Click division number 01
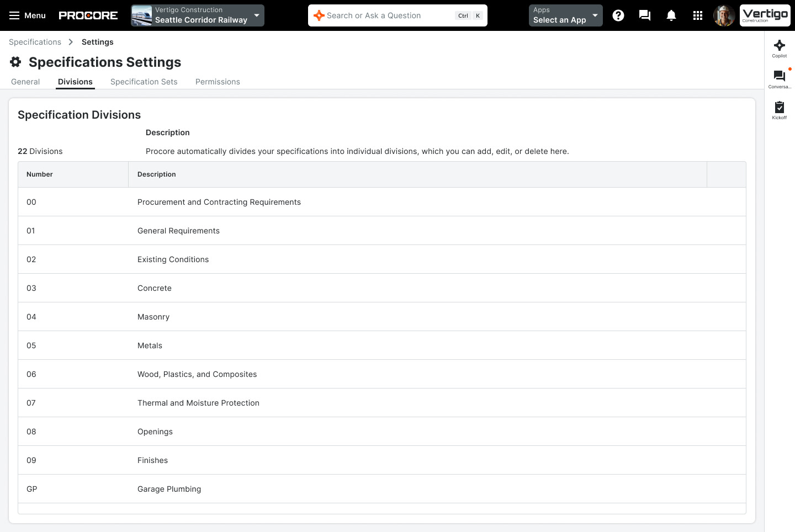The height and width of the screenshot is (532, 795). coord(31,231)
